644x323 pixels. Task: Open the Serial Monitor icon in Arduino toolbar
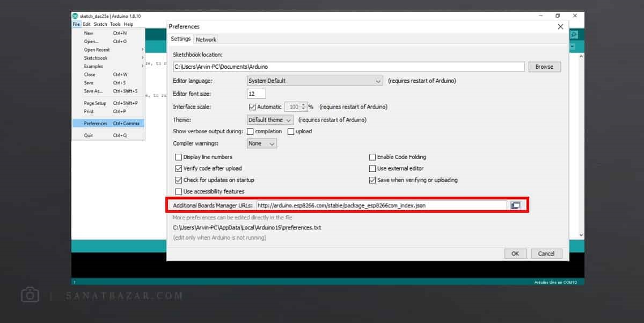click(x=574, y=34)
